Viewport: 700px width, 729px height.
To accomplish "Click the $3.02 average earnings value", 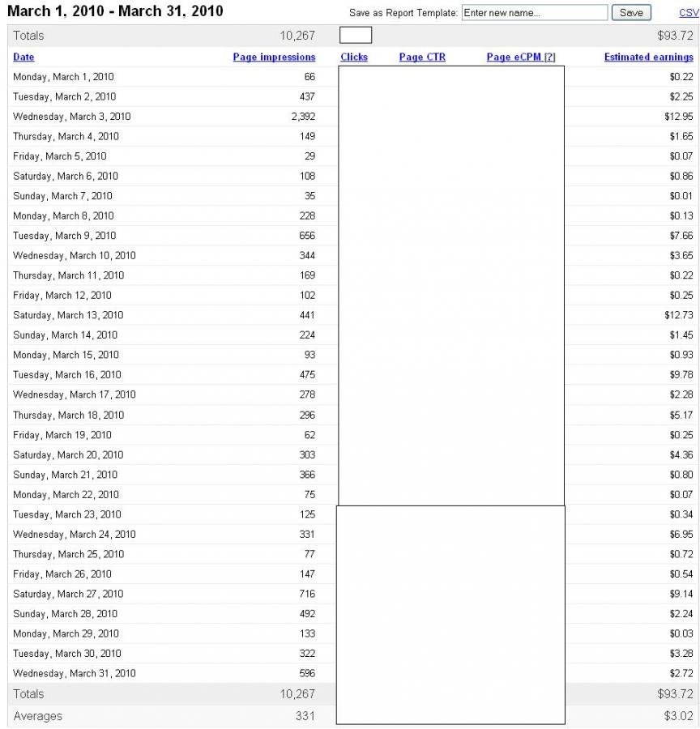I will click(x=679, y=716).
